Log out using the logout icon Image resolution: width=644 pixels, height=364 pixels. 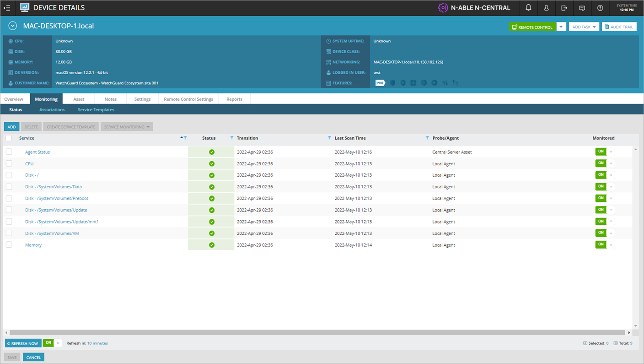564,8
